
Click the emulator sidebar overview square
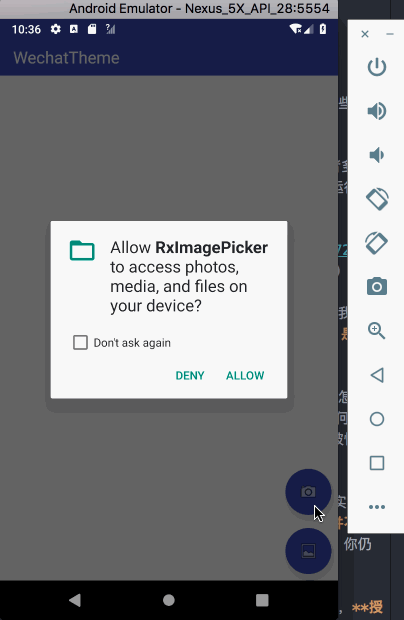(377, 463)
